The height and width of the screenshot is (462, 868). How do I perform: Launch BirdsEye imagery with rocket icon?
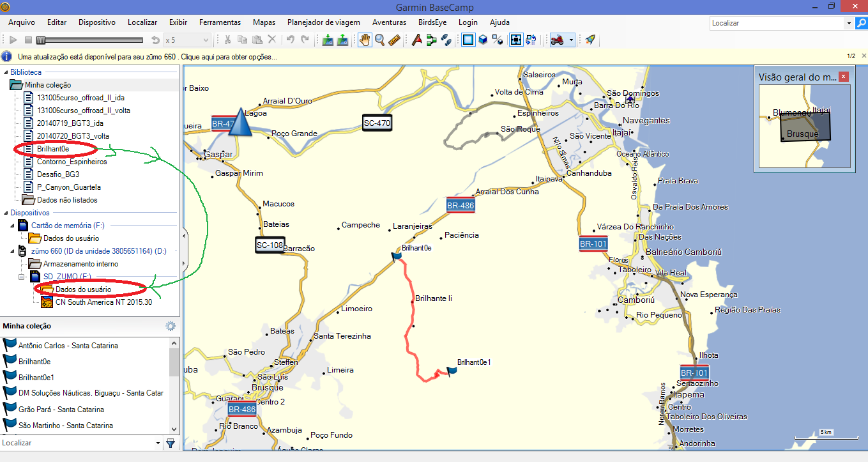click(x=590, y=40)
